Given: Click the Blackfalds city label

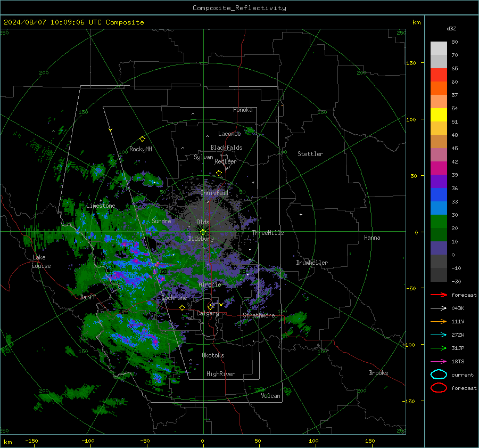Looking at the screenshot, I should [226, 148].
